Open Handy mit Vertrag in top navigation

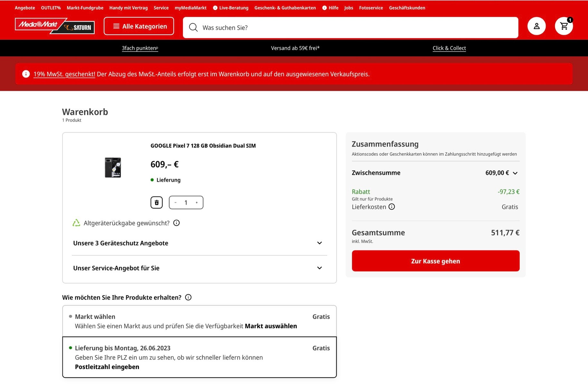coord(128,8)
